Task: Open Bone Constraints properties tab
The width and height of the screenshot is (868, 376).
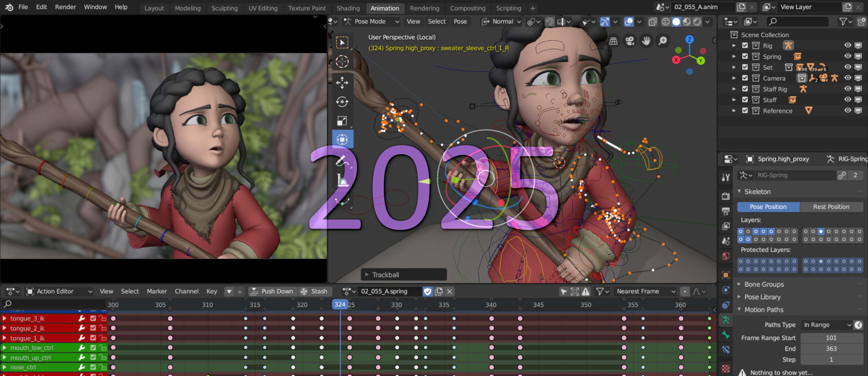Action: pyautogui.click(x=726, y=350)
